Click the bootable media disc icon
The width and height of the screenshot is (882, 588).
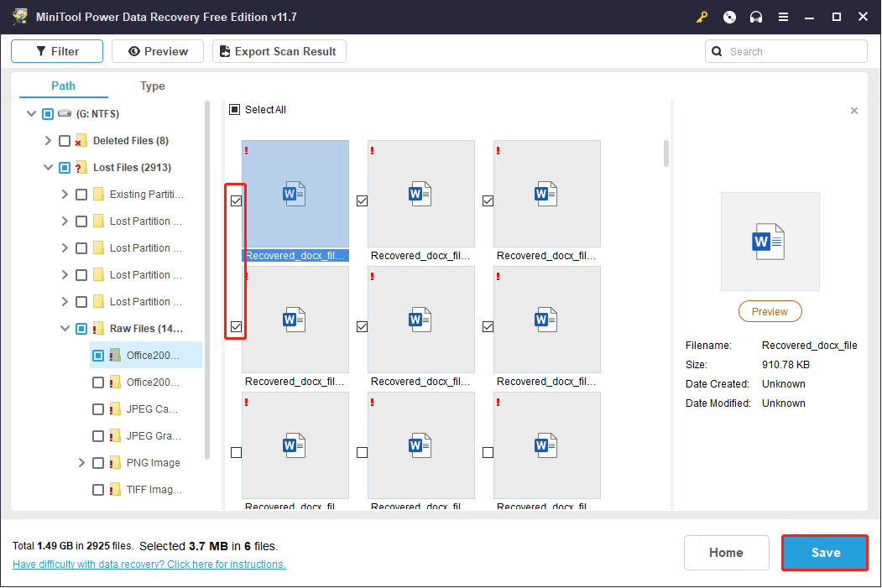(729, 17)
